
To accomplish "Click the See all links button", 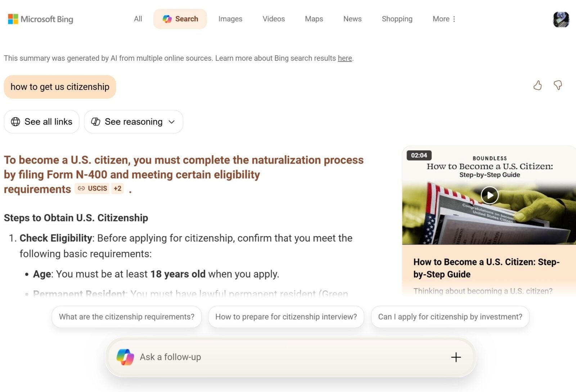I will 41,122.
